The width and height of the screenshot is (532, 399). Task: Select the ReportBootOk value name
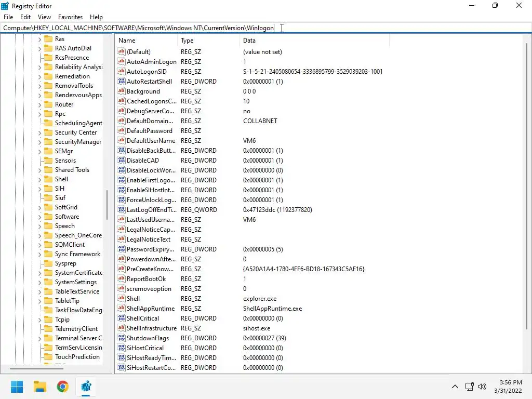(x=146, y=279)
